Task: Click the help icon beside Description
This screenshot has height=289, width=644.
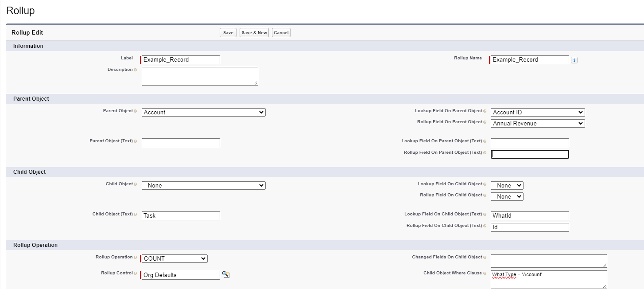Action: click(136, 70)
